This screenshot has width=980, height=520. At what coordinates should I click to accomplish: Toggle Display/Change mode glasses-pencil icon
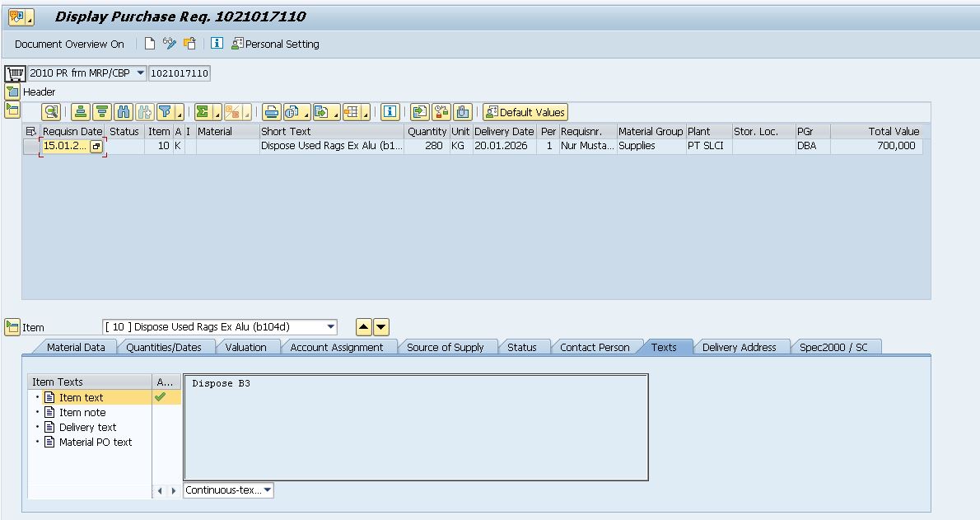[170, 44]
